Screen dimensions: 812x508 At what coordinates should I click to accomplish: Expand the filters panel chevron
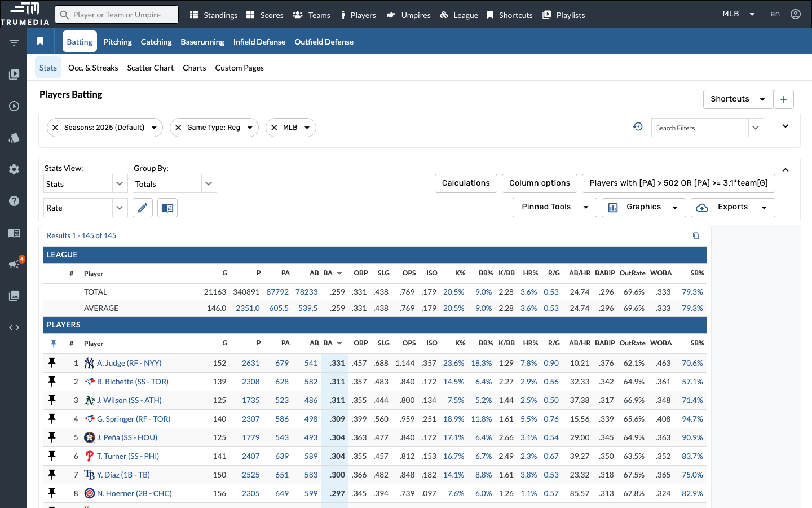pyautogui.click(x=785, y=126)
